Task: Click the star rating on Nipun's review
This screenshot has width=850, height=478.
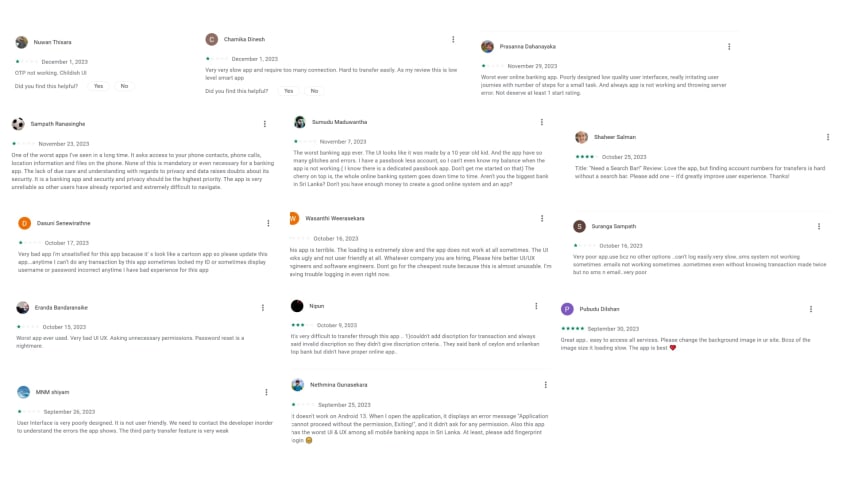Action: (x=298, y=325)
